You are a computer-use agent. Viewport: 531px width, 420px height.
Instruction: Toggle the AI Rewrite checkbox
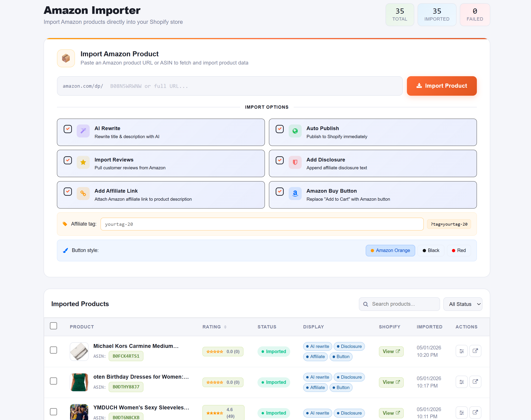(x=68, y=129)
